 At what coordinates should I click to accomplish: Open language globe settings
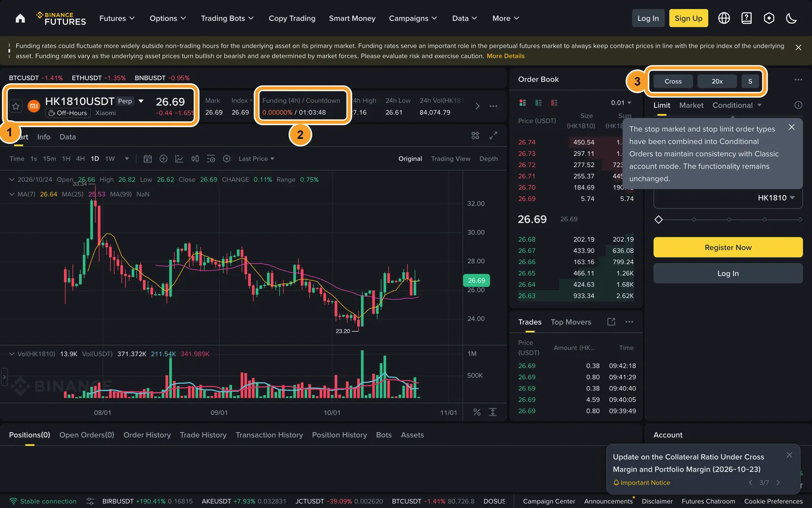[x=724, y=18]
